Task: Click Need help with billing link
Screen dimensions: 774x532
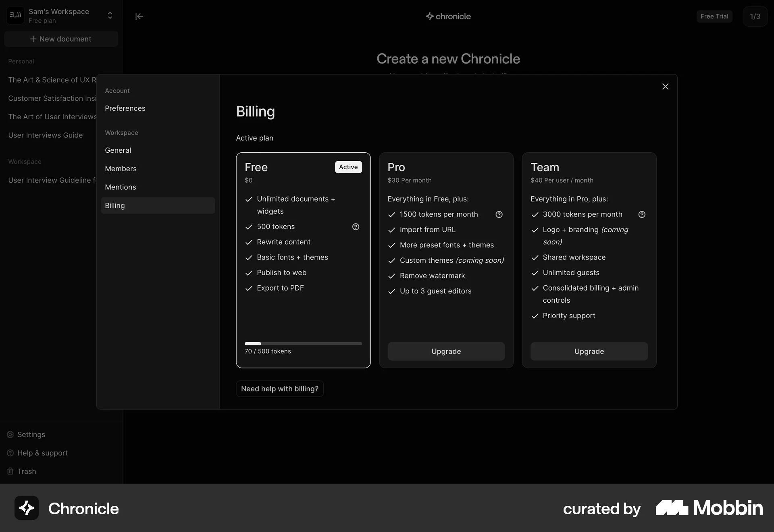Action: tap(280, 389)
